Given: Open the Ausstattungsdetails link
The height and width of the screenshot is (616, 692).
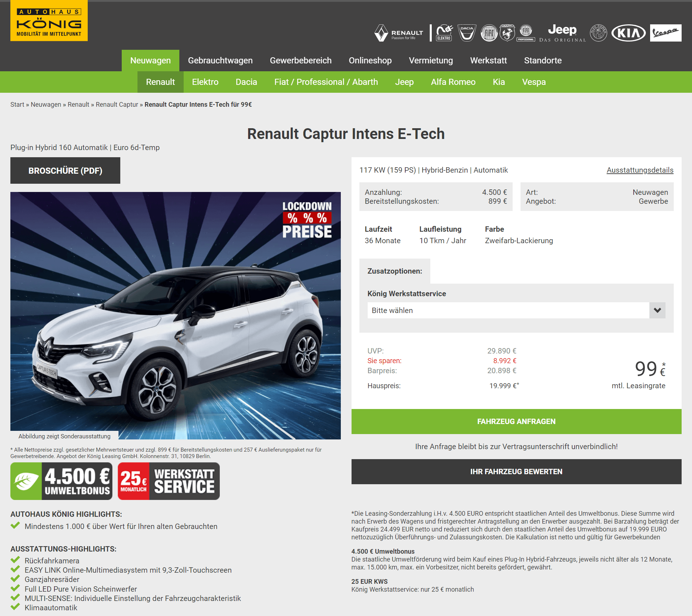Looking at the screenshot, I should tap(640, 170).
